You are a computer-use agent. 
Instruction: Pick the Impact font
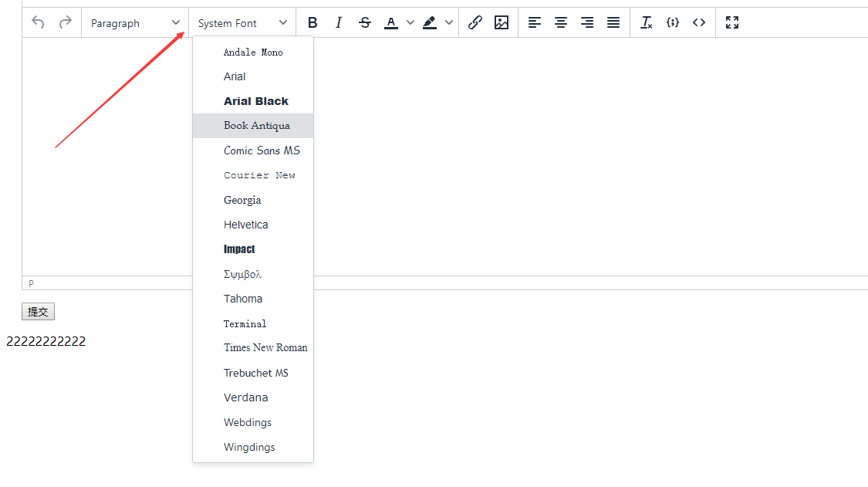[x=253, y=249]
